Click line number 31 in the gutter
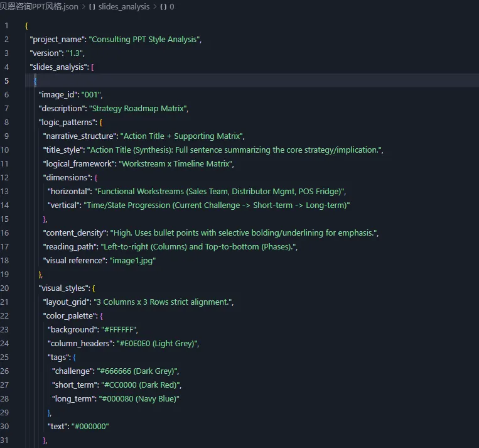 (x=5, y=440)
